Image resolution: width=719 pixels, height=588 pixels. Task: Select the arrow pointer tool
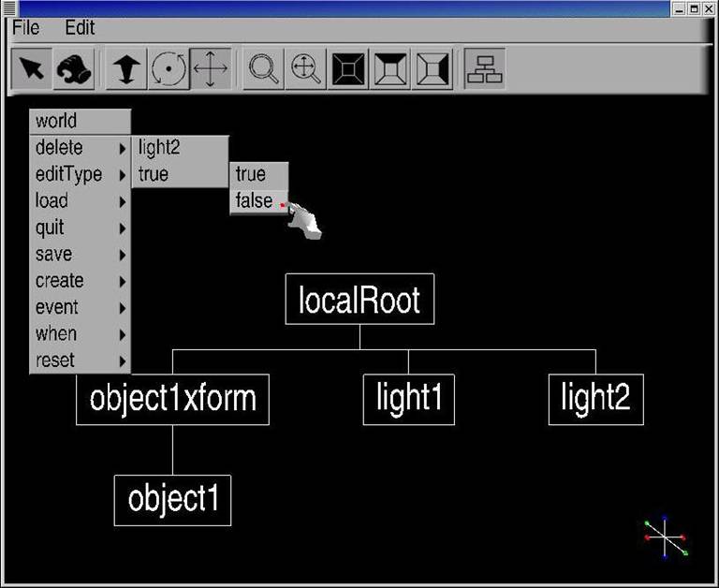pyautogui.click(x=31, y=68)
